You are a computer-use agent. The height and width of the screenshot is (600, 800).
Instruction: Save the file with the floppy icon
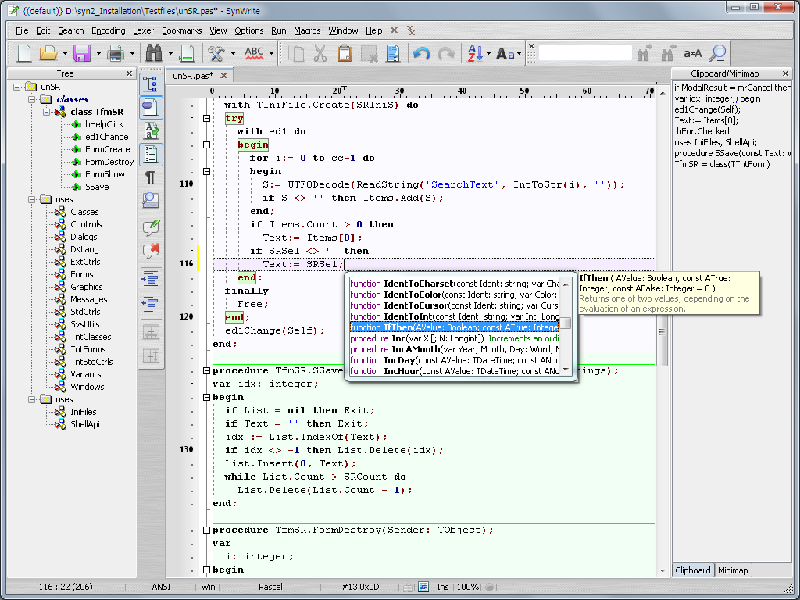82,53
